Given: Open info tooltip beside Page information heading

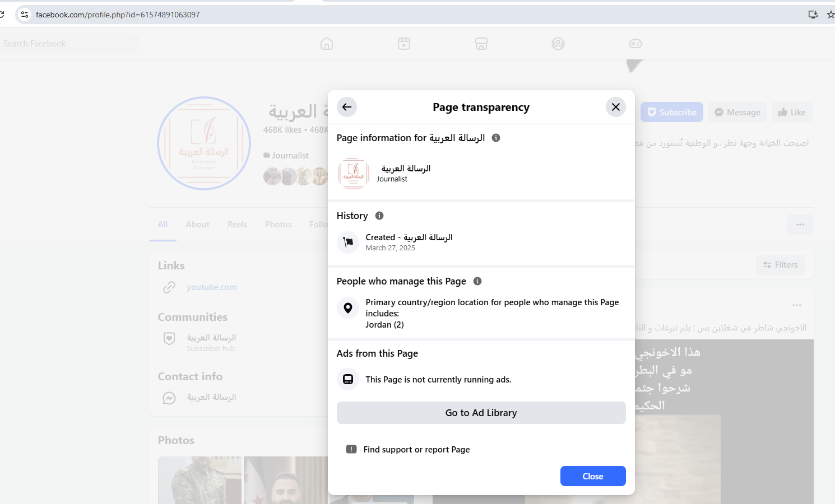Looking at the screenshot, I should (x=496, y=138).
